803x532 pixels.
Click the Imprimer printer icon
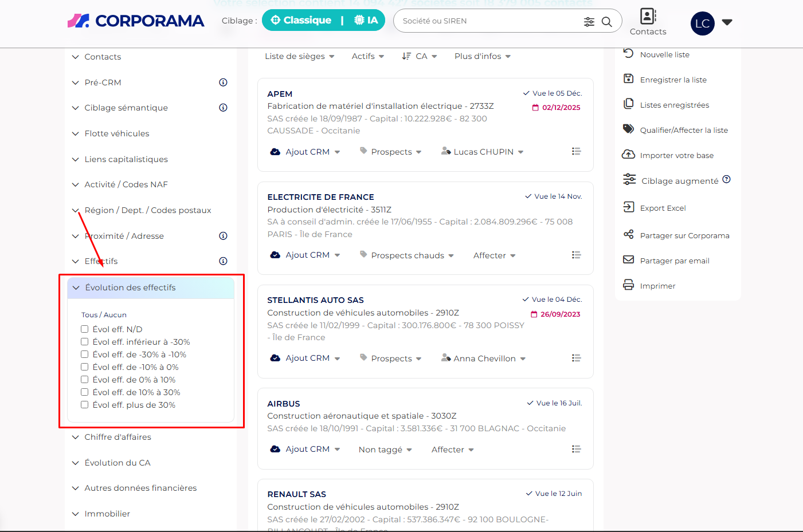click(x=629, y=285)
